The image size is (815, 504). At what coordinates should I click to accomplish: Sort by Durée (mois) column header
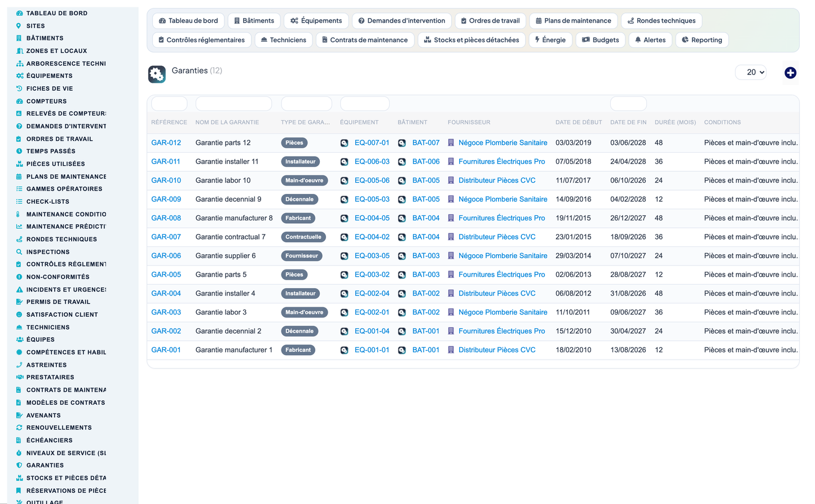pos(675,122)
